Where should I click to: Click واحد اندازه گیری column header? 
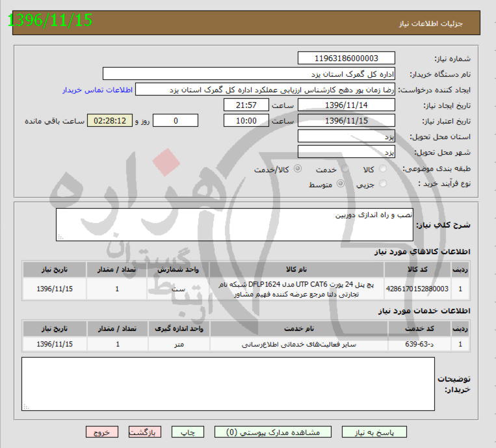click(179, 329)
